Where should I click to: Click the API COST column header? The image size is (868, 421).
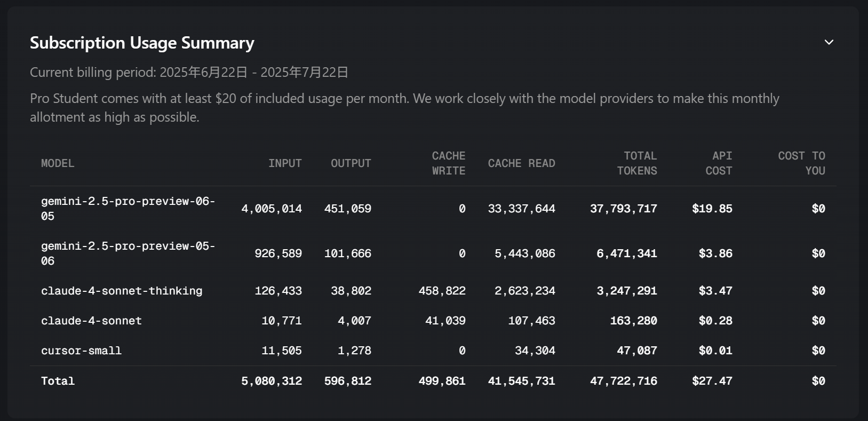(x=719, y=163)
